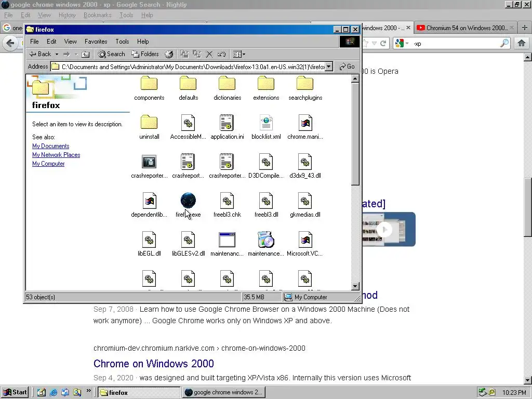Click the Explorer vertical scrollbar up arrow
The width and height of the screenshot is (532, 399).
click(355, 79)
